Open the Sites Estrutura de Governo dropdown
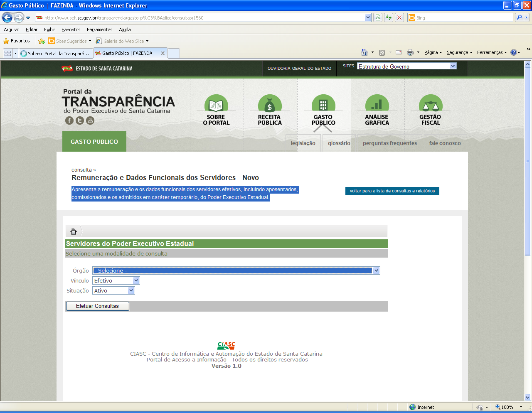Viewport: 532px width, 413px height. tap(407, 66)
